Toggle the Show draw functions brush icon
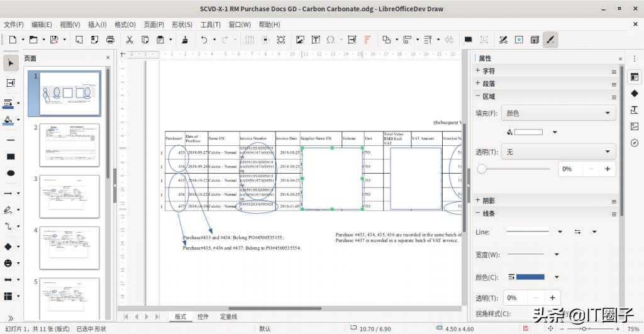644x334 pixels. (550, 40)
